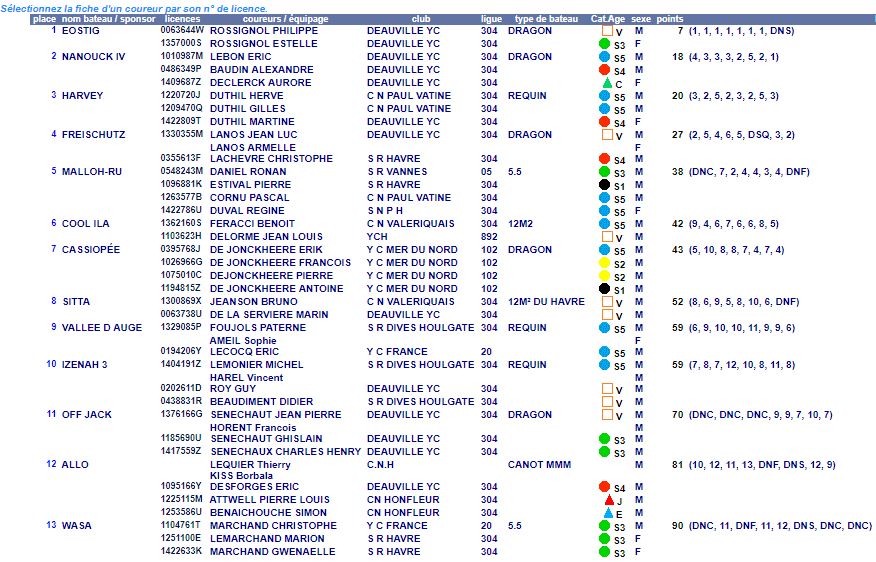
Task: Click the green S3 circle for MARCHAND GWENAELLE
Action: pyautogui.click(x=604, y=551)
